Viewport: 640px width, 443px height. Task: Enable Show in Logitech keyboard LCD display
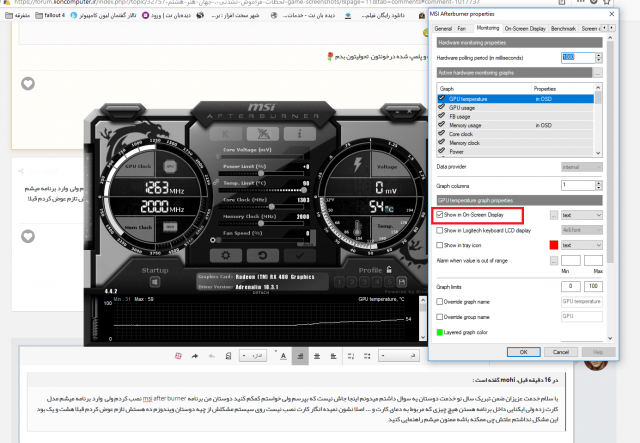click(439, 230)
